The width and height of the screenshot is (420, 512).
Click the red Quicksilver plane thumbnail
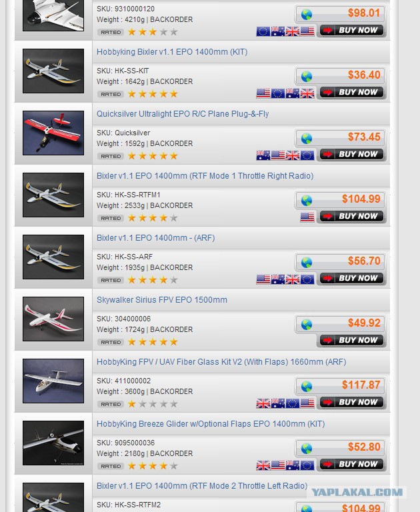tap(53, 133)
